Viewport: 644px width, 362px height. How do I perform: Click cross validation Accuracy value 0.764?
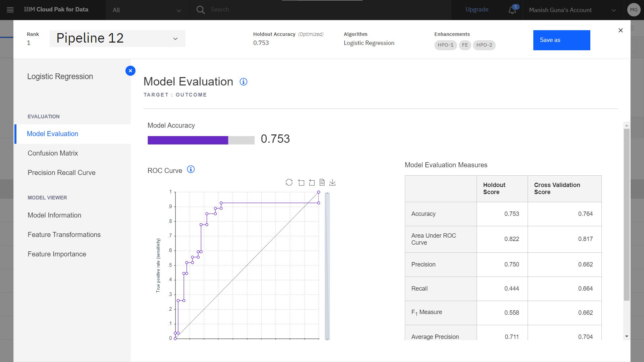pyautogui.click(x=585, y=214)
